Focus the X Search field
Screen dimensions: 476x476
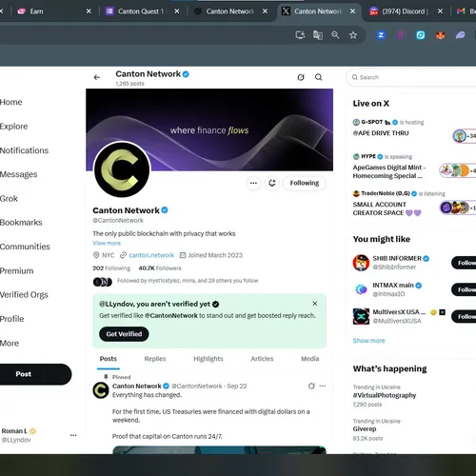(x=412, y=77)
